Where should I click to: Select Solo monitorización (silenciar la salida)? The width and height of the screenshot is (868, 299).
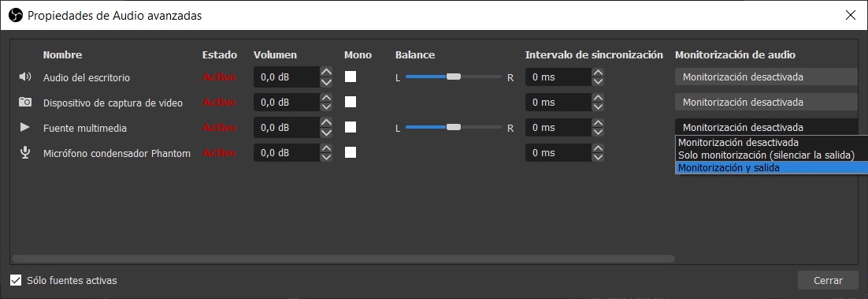pyautogui.click(x=772, y=155)
